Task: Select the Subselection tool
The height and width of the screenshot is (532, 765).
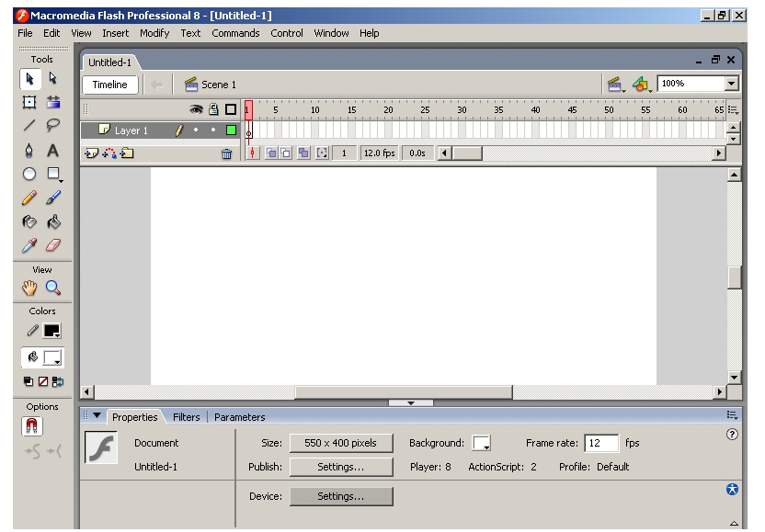Action: [52, 79]
